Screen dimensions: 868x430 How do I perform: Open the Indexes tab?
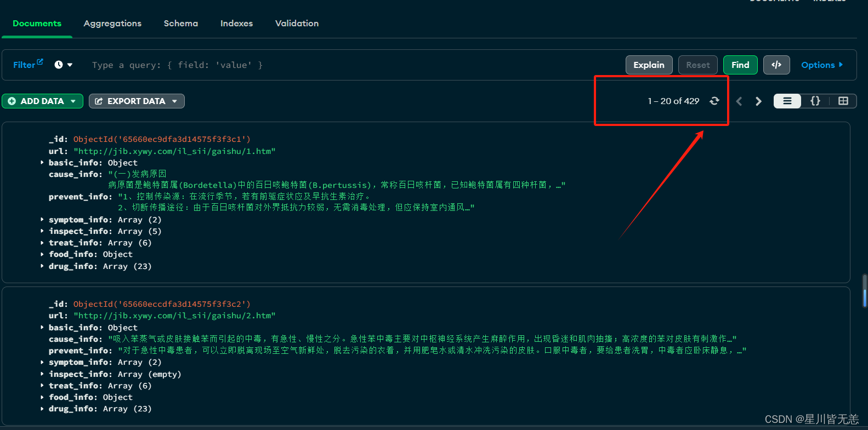pos(236,24)
